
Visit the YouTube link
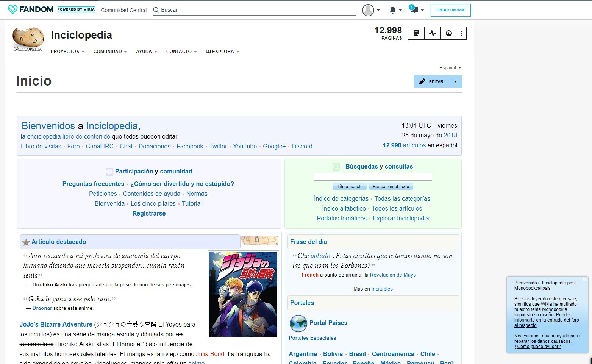pos(245,146)
